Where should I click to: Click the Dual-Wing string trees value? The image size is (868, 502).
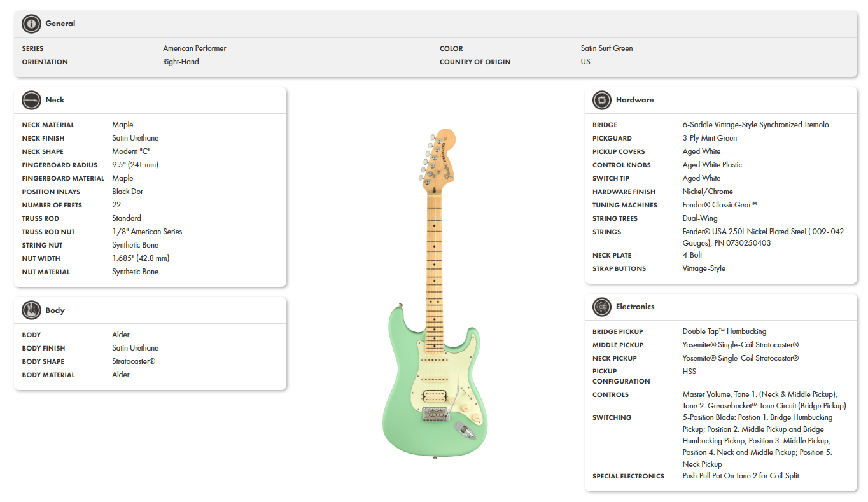[x=701, y=218]
